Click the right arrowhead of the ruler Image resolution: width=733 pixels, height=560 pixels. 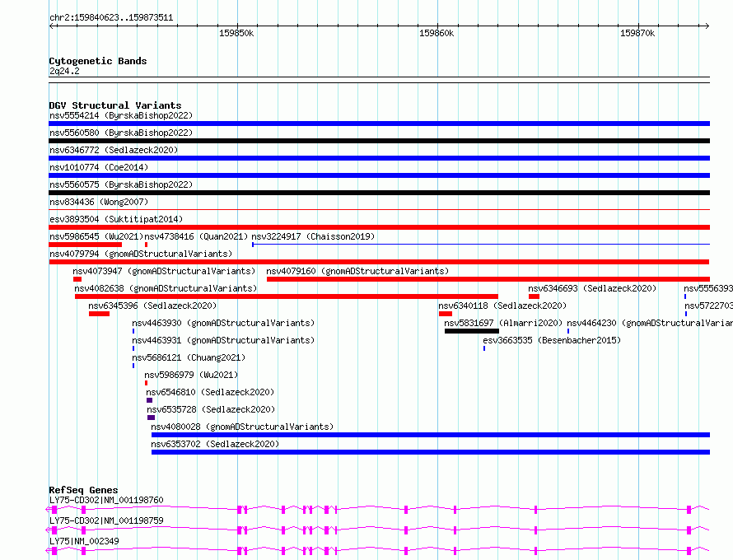(x=707, y=26)
